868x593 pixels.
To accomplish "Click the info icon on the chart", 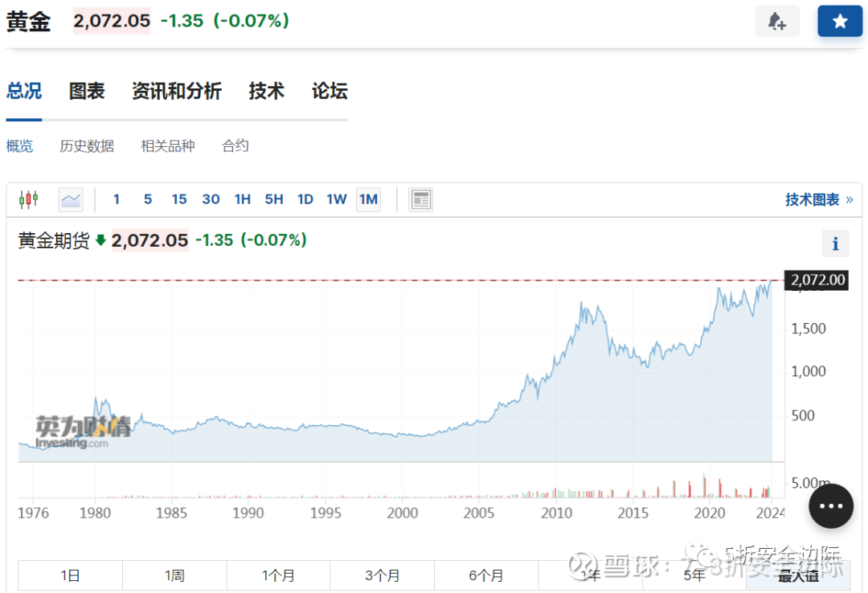I will 835,243.
